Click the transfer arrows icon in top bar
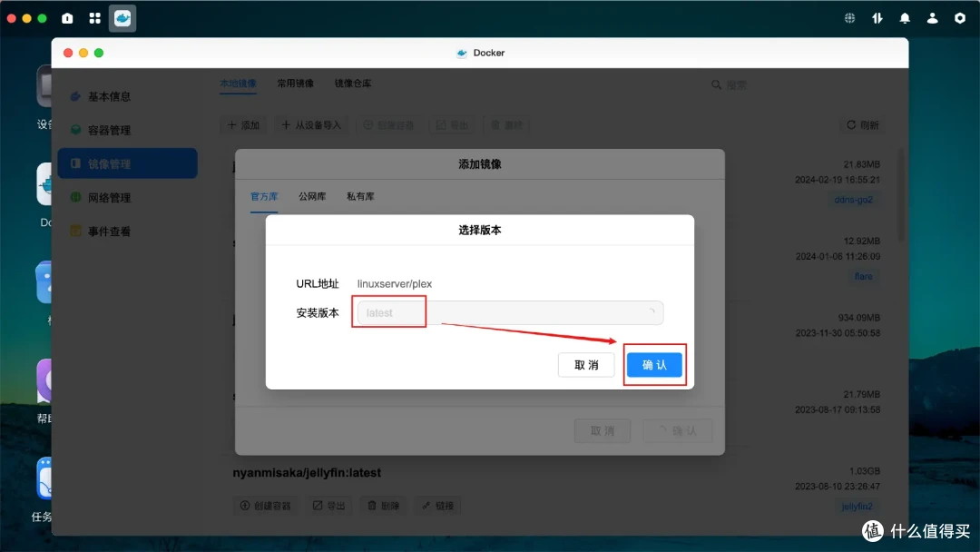This screenshot has height=552, width=980. point(877,18)
